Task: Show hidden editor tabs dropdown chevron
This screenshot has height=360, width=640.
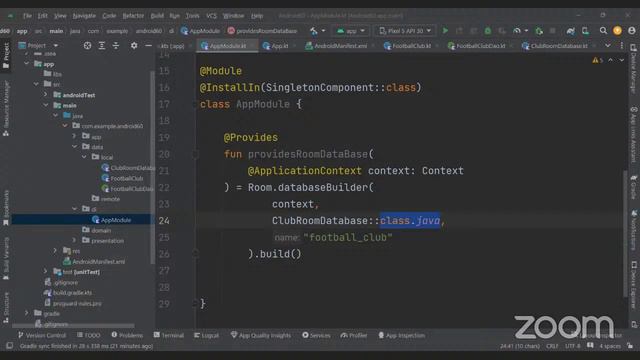Action: [x=608, y=46]
